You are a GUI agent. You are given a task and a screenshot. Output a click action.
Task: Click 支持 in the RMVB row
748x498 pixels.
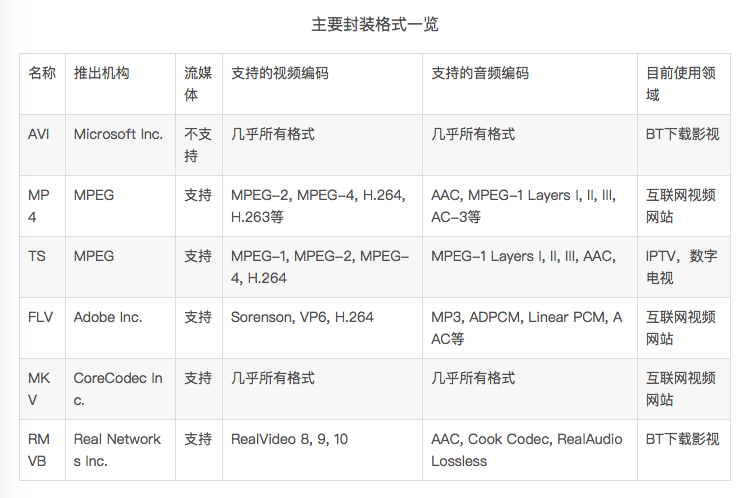[x=198, y=450]
